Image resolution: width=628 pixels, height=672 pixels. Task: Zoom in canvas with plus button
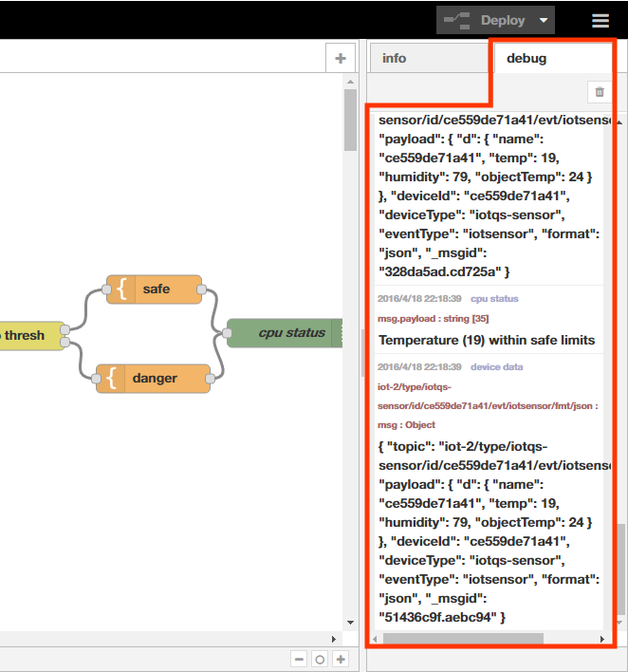click(341, 659)
